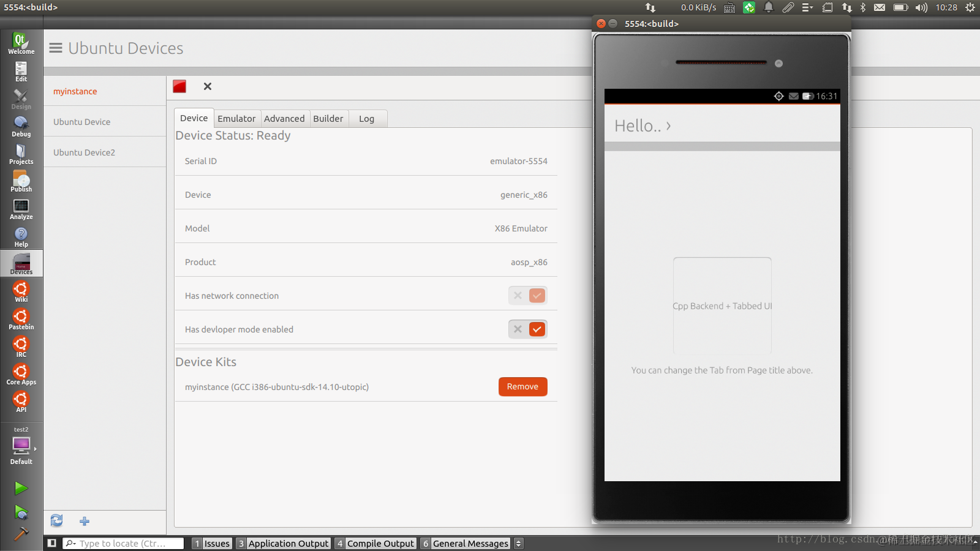Open emulator location indicator icon

pos(778,96)
